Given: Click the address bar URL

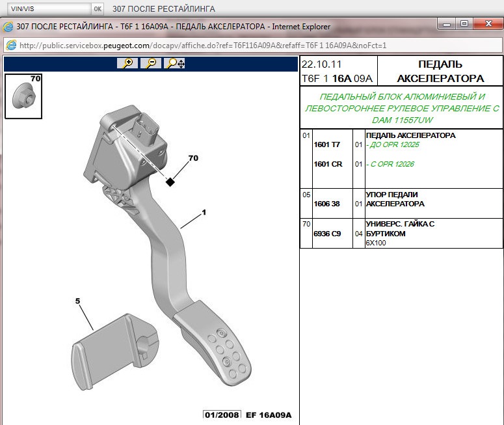Looking at the screenshot, I should pos(203,46).
